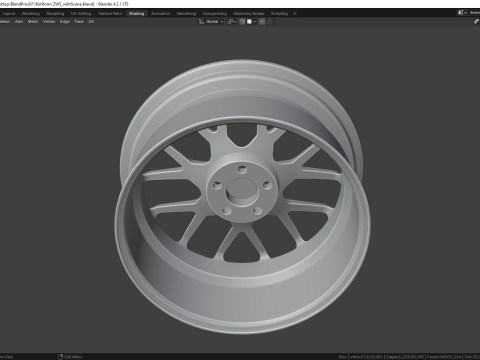
Task: Open the UV menu
Action: point(91,22)
